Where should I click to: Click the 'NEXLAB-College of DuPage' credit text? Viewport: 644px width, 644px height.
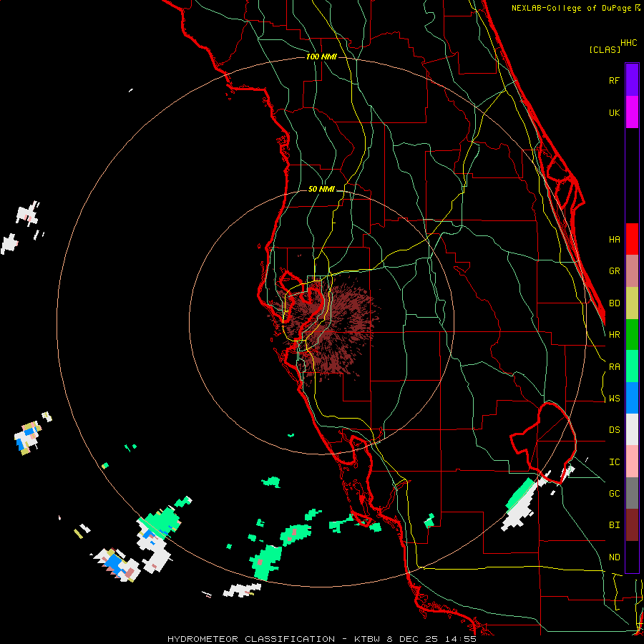(571, 8)
